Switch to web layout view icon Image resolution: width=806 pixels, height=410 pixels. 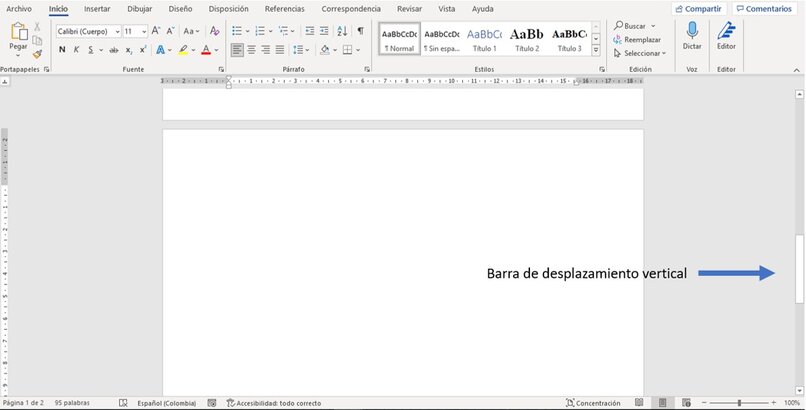pos(686,403)
